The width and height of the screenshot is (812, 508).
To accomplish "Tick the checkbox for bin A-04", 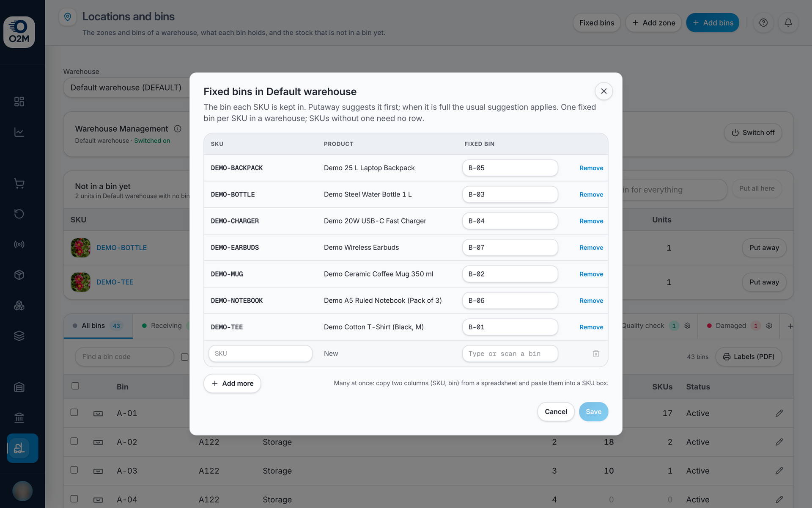I will coord(74,499).
